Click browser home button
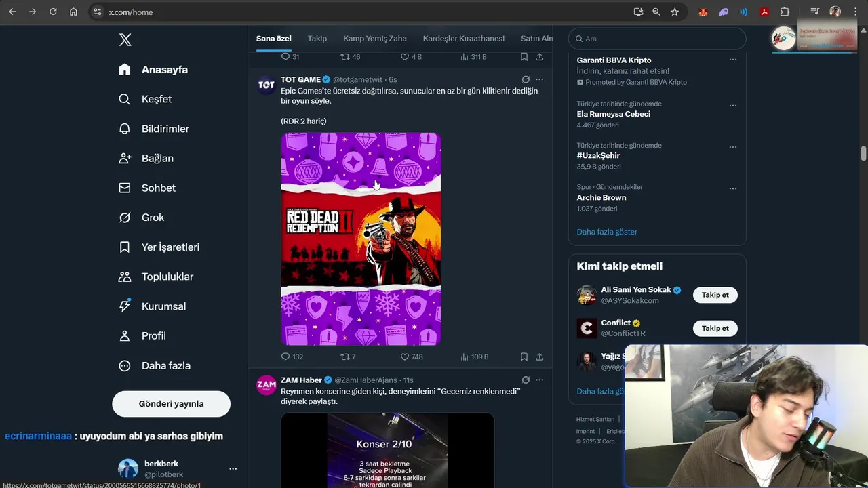868x488 pixels. [73, 12]
